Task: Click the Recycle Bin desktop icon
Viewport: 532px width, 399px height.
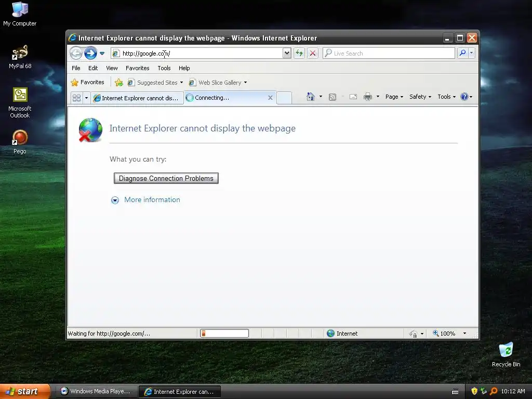Action: click(x=506, y=354)
